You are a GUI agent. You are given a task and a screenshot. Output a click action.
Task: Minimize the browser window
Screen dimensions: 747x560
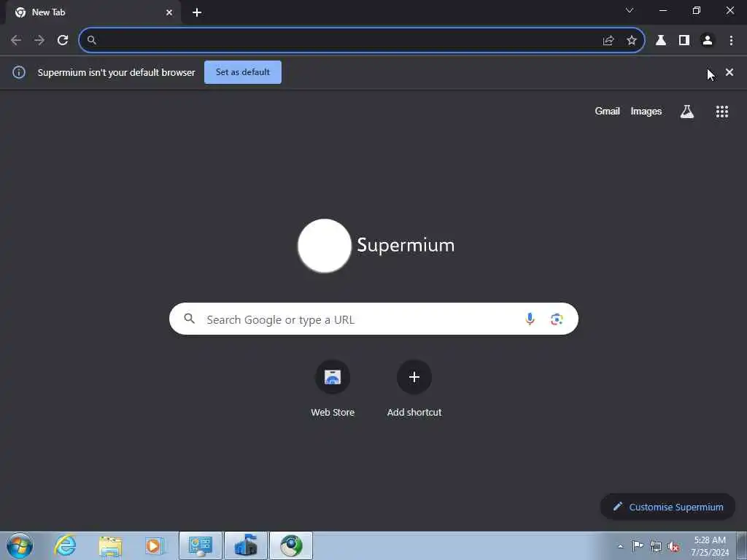[662, 10]
